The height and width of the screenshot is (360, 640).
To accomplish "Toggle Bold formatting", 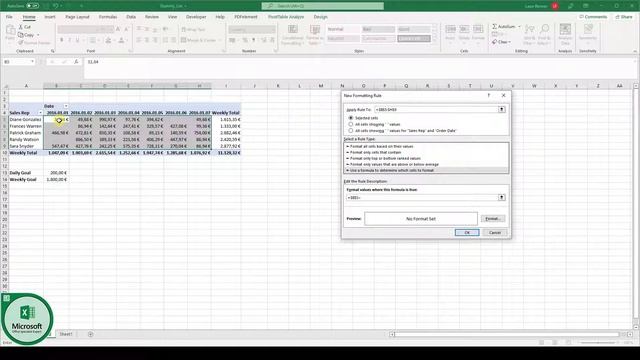I will pos(62,40).
